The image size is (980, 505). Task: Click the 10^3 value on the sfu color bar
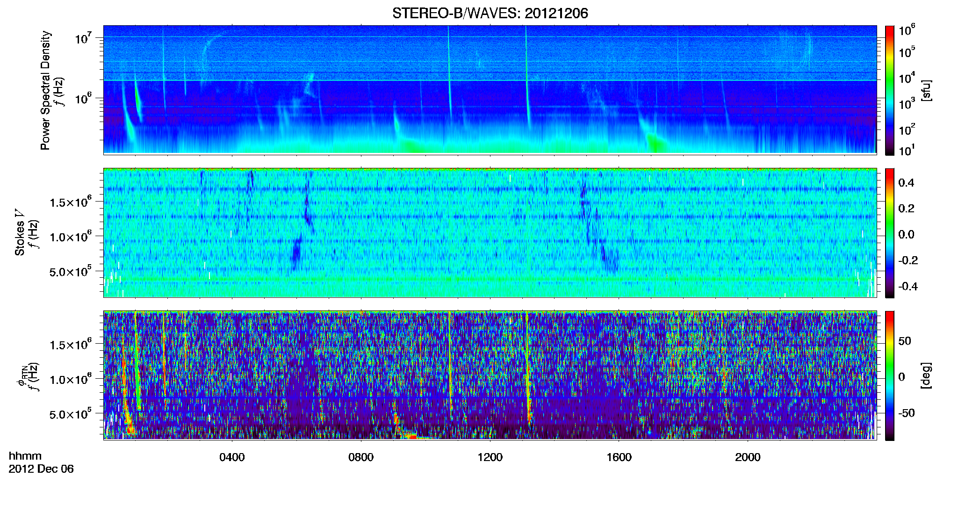point(907,104)
